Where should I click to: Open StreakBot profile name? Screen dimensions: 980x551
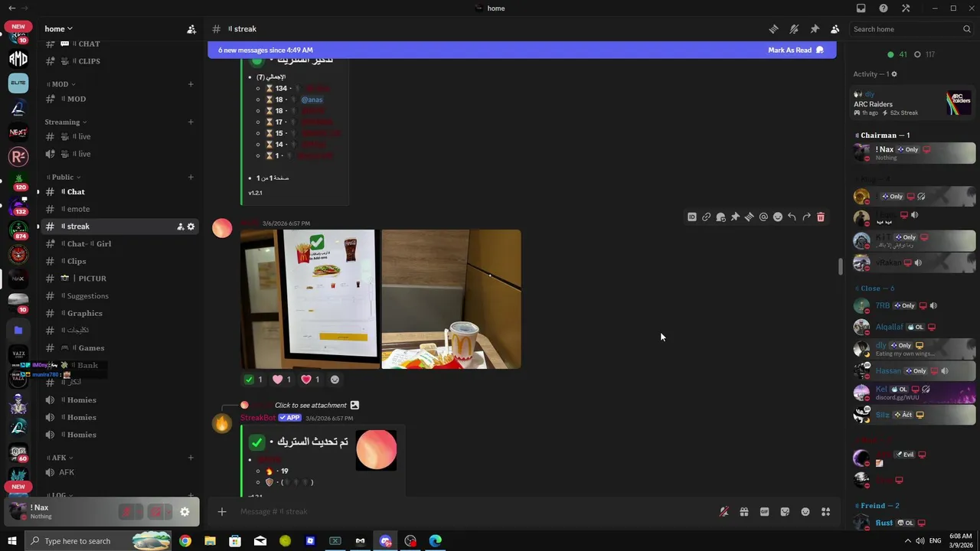click(x=258, y=418)
